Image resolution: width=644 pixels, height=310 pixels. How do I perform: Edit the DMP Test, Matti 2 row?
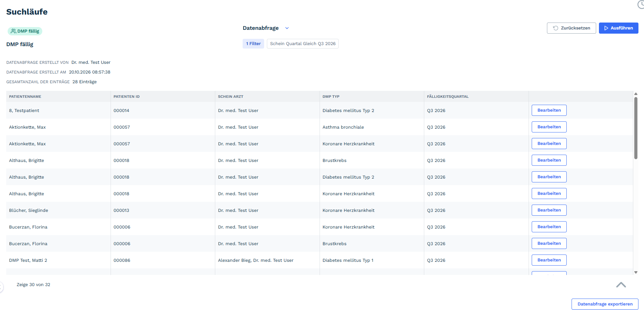(x=549, y=260)
